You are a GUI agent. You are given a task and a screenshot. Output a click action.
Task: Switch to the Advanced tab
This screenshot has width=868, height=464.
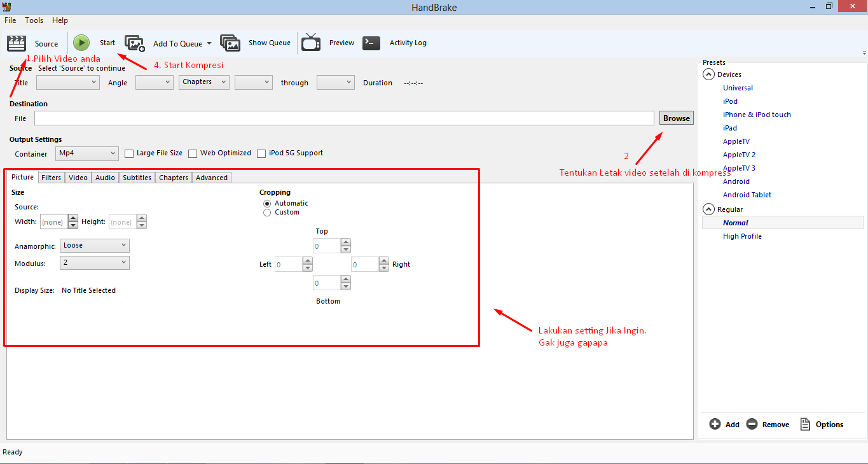(212, 178)
